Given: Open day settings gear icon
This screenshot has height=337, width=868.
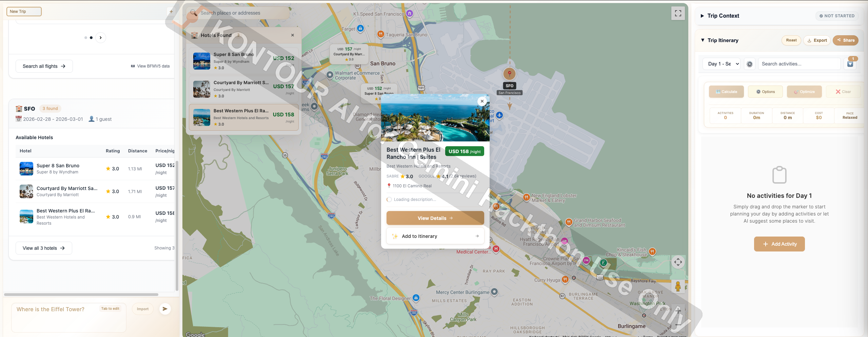Looking at the screenshot, I should click(x=750, y=64).
